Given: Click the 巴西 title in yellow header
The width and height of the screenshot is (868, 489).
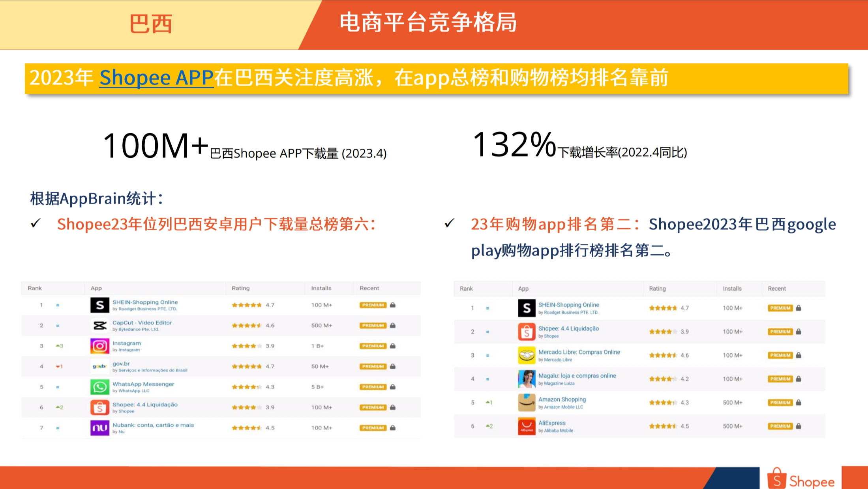Looking at the screenshot, I should coord(151,24).
